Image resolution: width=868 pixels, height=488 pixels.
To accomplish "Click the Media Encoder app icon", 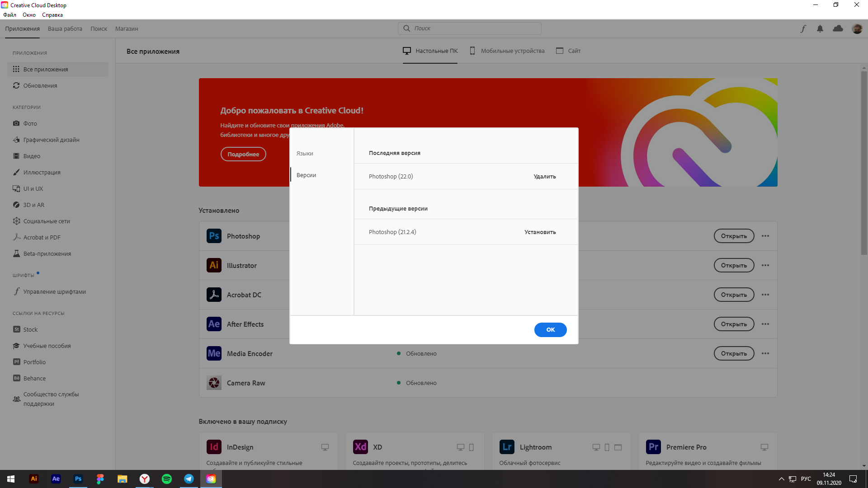I will (214, 353).
